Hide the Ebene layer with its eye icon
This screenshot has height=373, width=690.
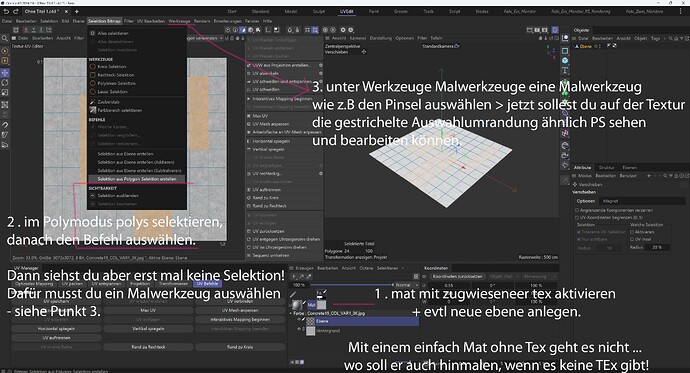pos(299,320)
